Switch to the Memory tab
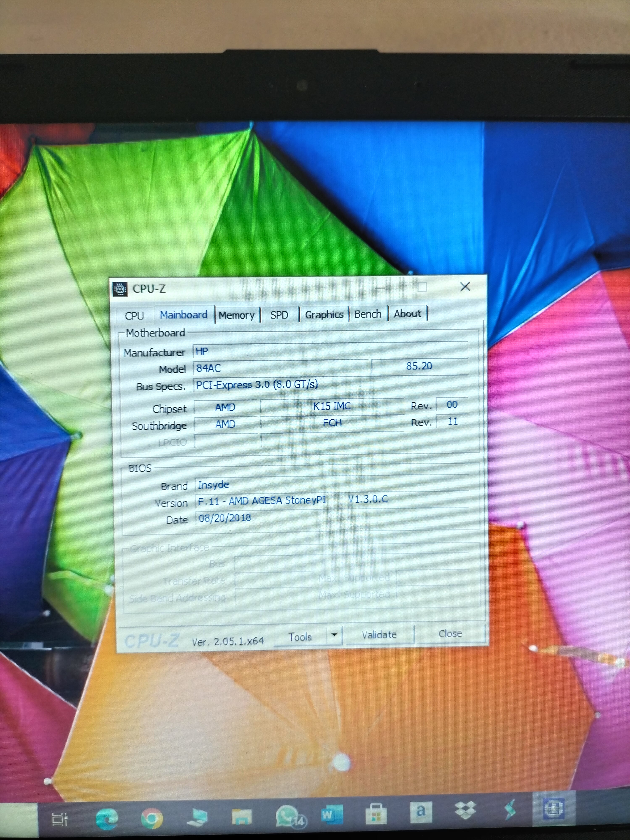Screen dimensions: 630x840 pos(237,315)
